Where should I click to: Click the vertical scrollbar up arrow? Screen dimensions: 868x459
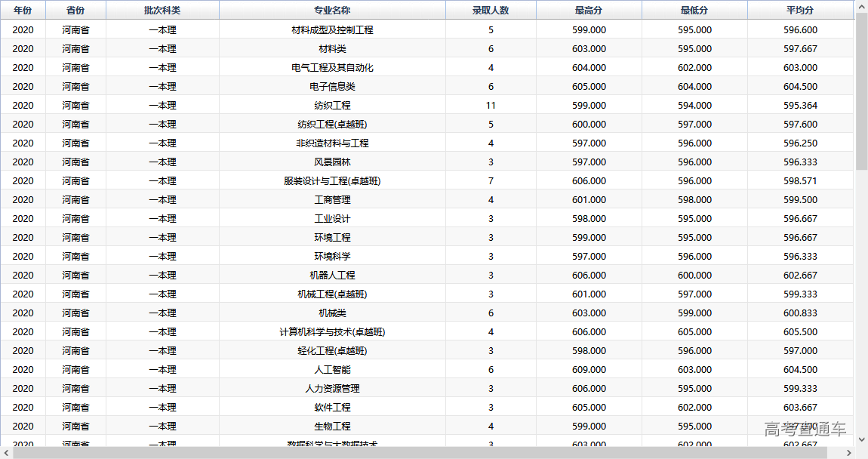861,6
